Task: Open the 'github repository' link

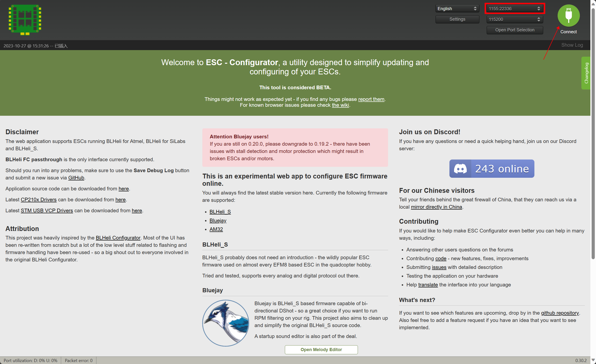Action: tap(560, 313)
